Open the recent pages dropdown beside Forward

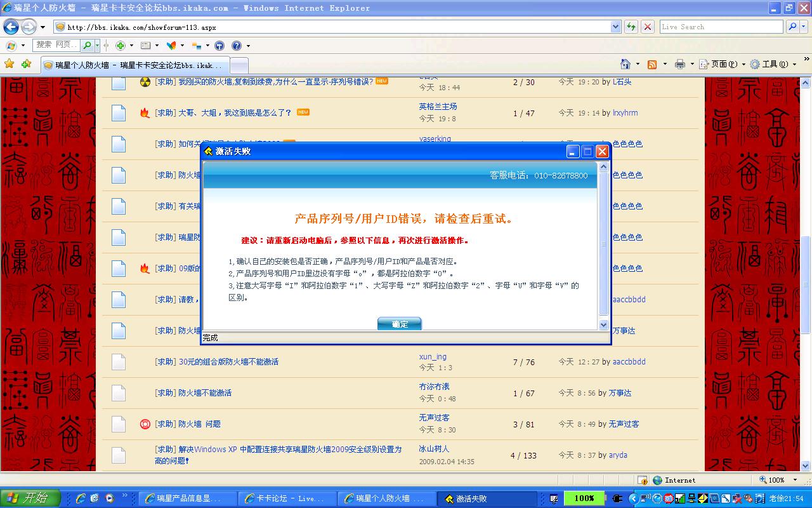pyautogui.click(x=43, y=27)
